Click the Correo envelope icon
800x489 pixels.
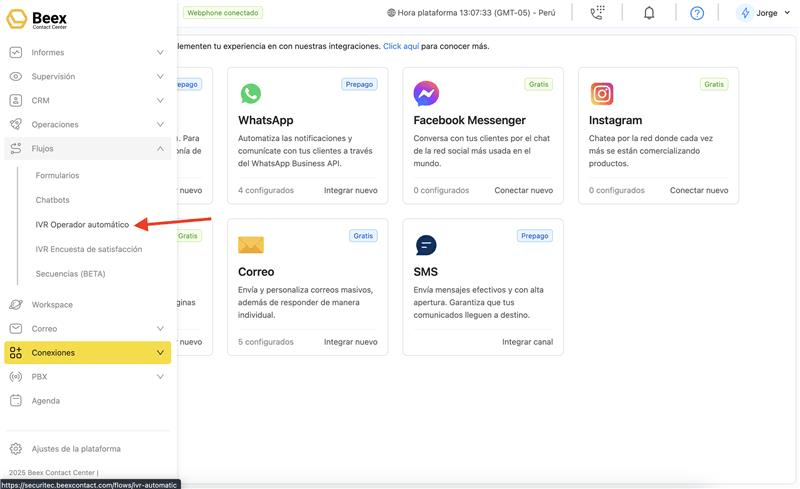pos(251,245)
